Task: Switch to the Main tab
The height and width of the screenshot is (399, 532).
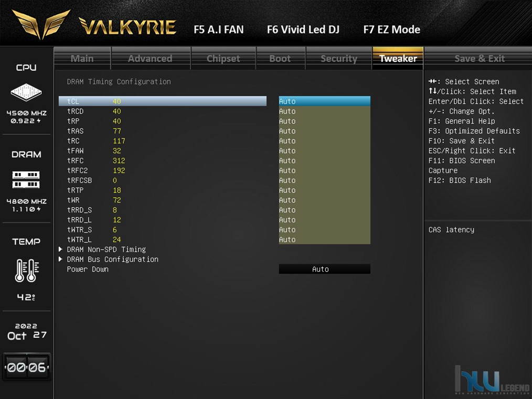Action: pyautogui.click(x=82, y=58)
